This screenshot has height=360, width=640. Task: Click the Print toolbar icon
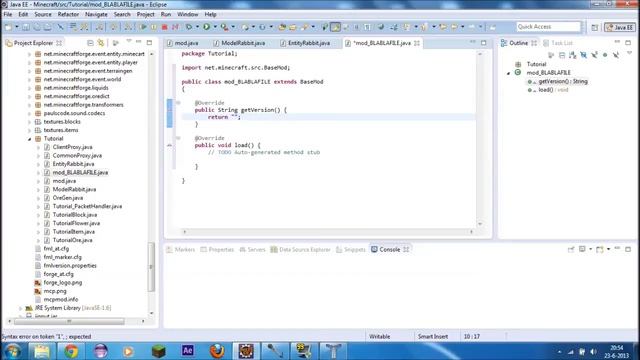(48, 27)
